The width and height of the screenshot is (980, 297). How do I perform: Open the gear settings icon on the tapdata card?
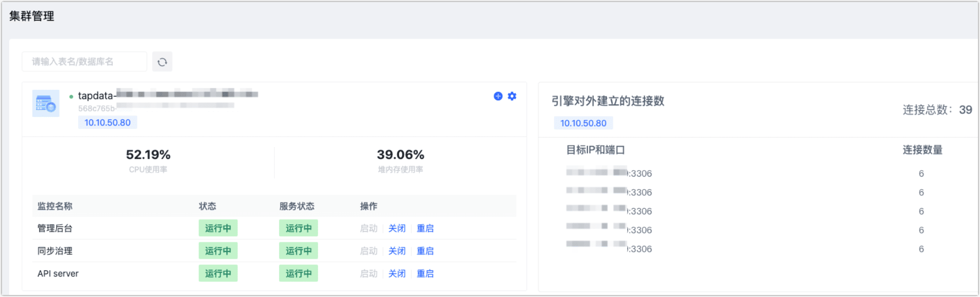click(512, 96)
